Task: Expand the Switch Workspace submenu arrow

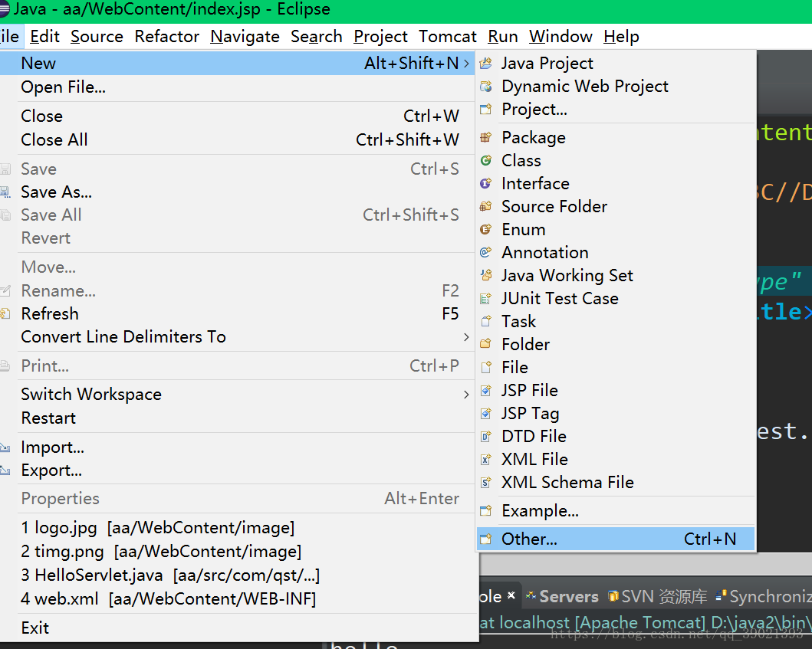Action: pos(466,395)
